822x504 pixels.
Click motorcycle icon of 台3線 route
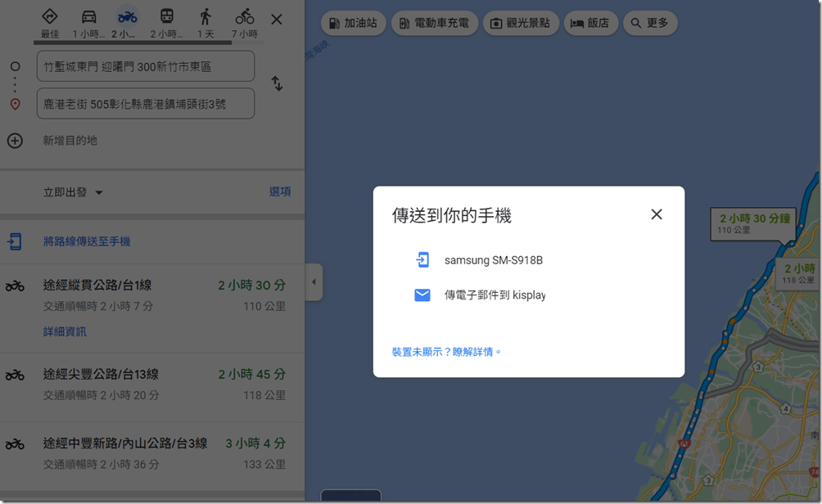(15, 443)
